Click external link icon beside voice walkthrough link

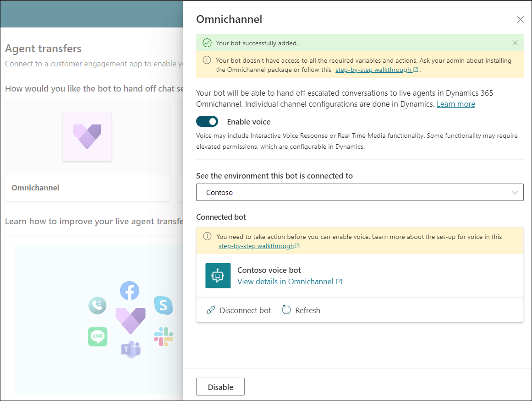coord(297,246)
